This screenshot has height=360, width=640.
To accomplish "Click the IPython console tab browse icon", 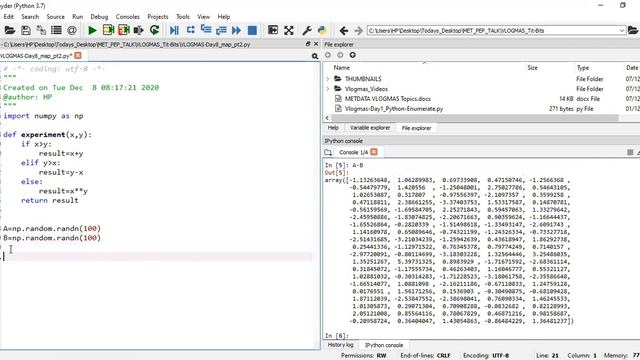I will 328,152.
